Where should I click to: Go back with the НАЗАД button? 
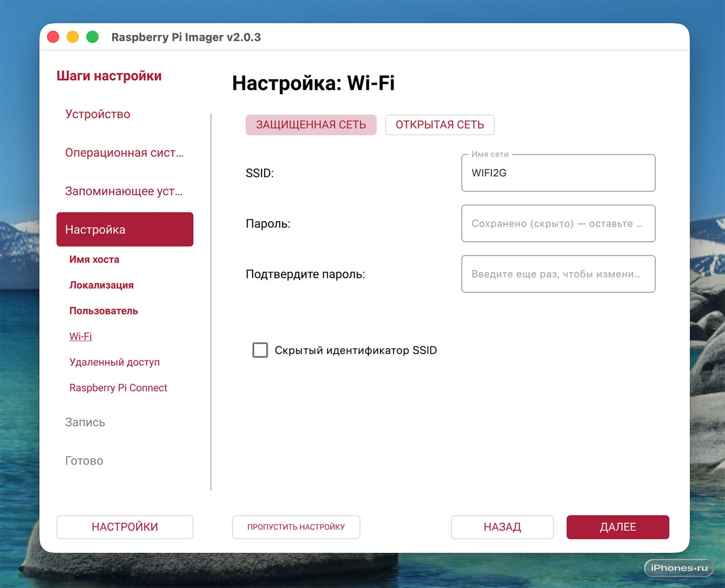coord(502,527)
